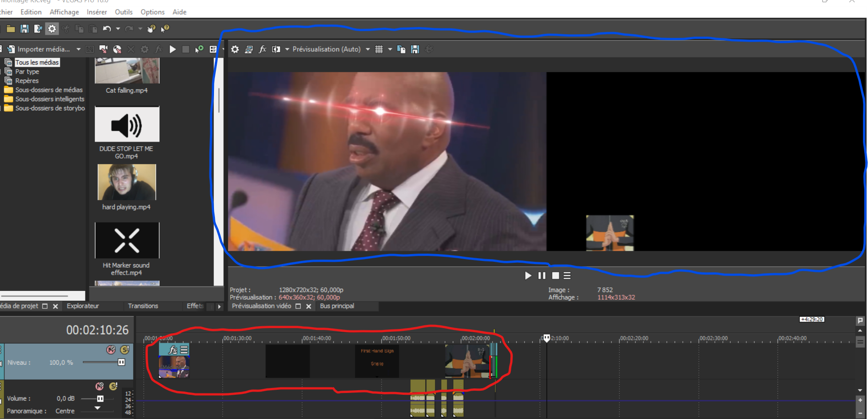868x419 pixels.
Task: Save preview snapshot to file
Action: pos(415,49)
